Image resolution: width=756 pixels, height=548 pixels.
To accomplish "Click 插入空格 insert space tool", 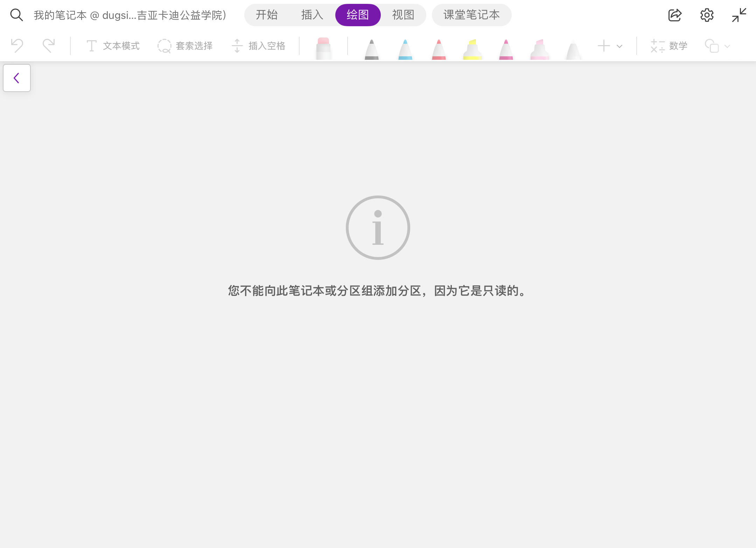I will [x=259, y=46].
